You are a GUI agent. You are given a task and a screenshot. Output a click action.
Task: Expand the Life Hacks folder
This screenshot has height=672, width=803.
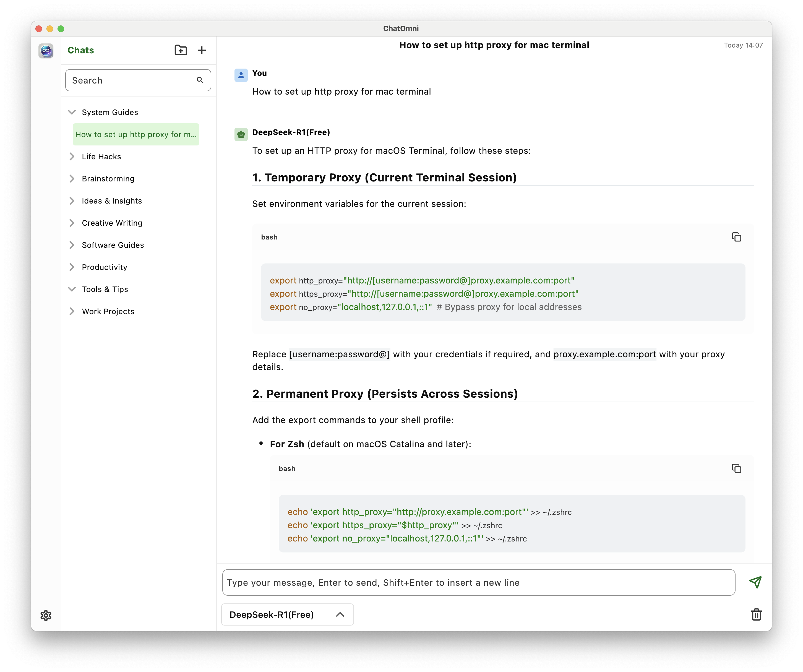72,157
